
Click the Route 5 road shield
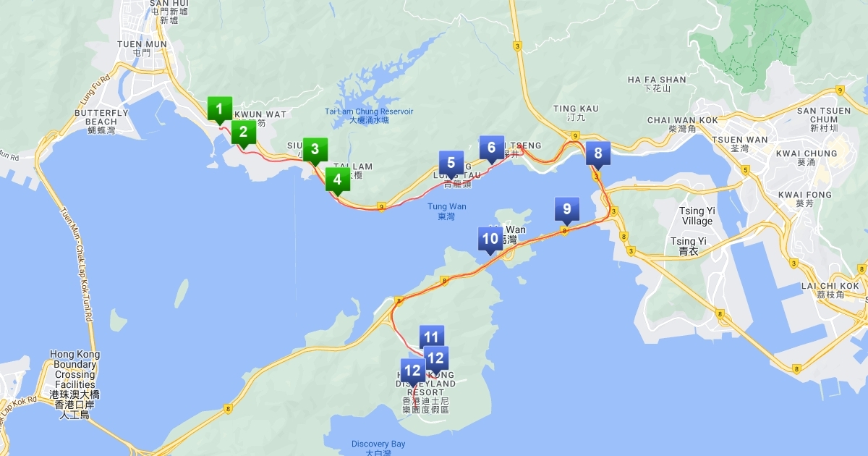point(745,169)
